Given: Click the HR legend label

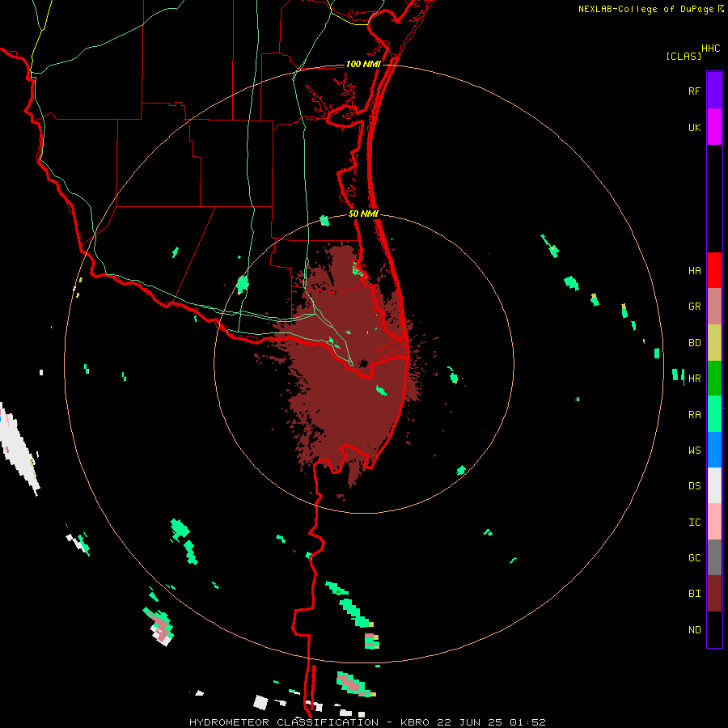Looking at the screenshot, I should [694, 379].
